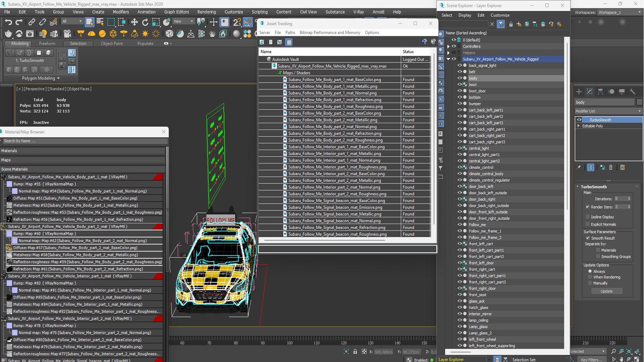This screenshot has width=644, height=362.
Task: Activate the Select and Link tool
Action: click(x=32, y=22)
